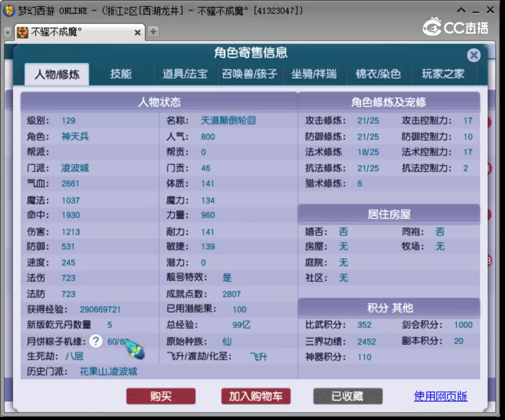Click 门派 value 凌波城
Viewport: 505px width, 420px height.
75,168
